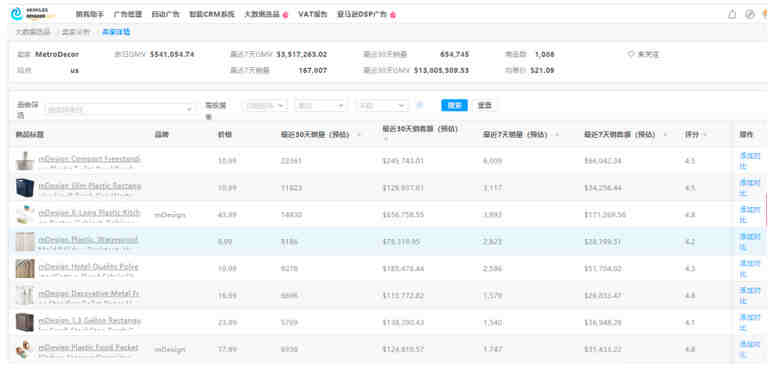Open the mDesign Compact Freestanding product thumbnail
Viewport: 782px width, 388px height.
coord(25,161)
